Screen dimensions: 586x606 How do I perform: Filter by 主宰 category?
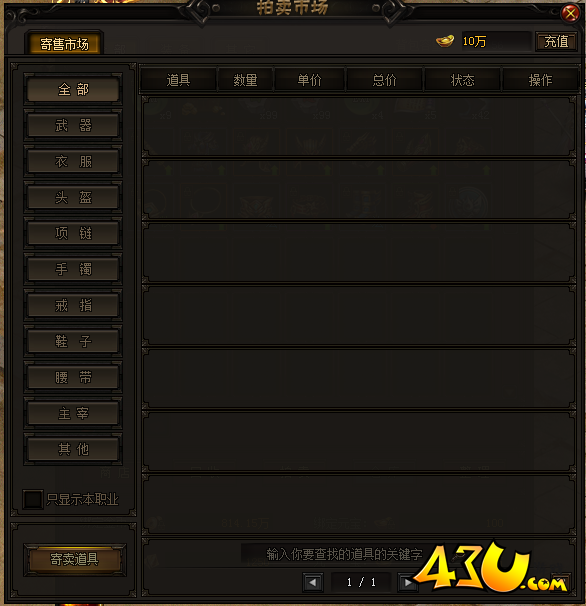coord(73,413)
